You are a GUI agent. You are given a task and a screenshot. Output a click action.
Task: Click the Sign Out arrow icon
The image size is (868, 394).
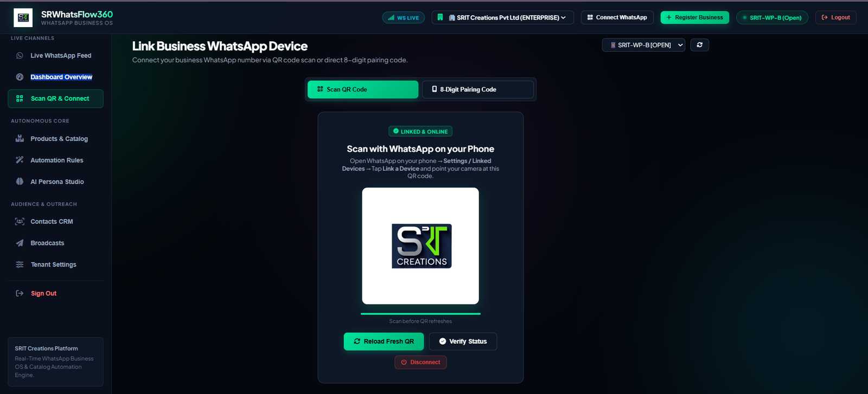click(x=20, y=293)
